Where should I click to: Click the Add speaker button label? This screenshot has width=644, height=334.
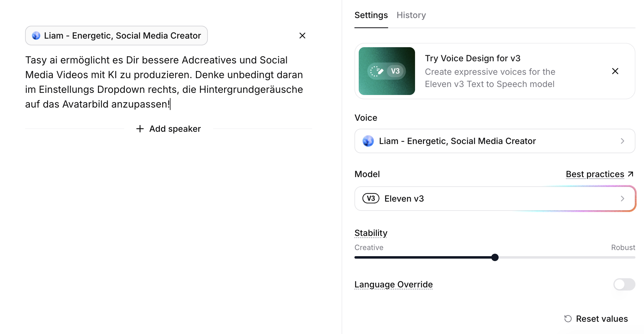point(175,129)
